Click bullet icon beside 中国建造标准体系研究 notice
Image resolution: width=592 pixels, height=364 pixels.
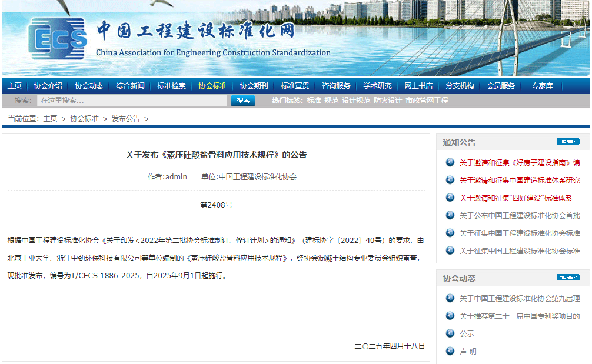[450, 181]
